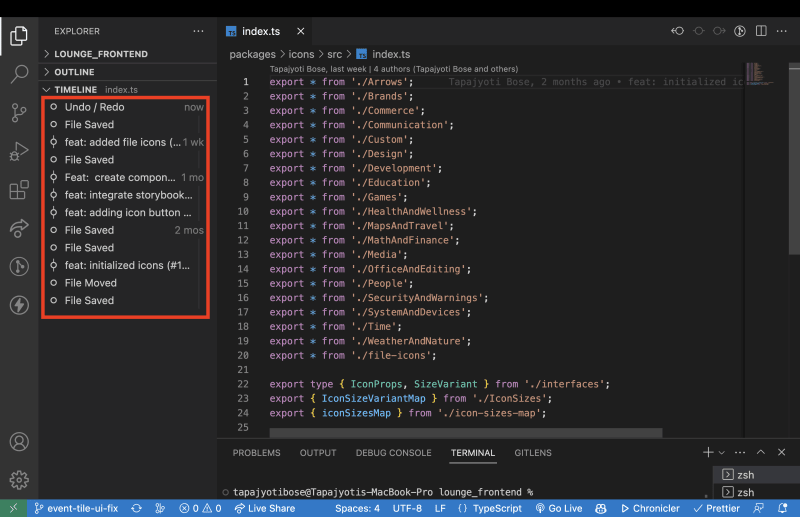
Task: Open Source Control view icon
Action: pos(19,113)
